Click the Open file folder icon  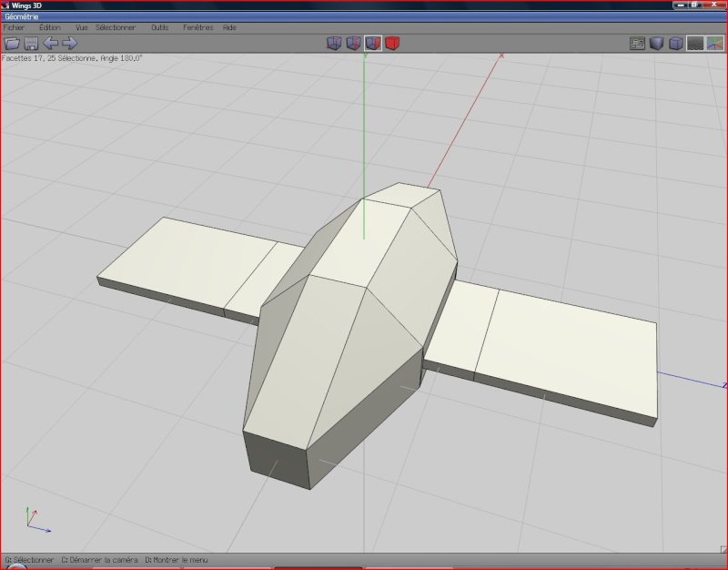click(12, 43)
